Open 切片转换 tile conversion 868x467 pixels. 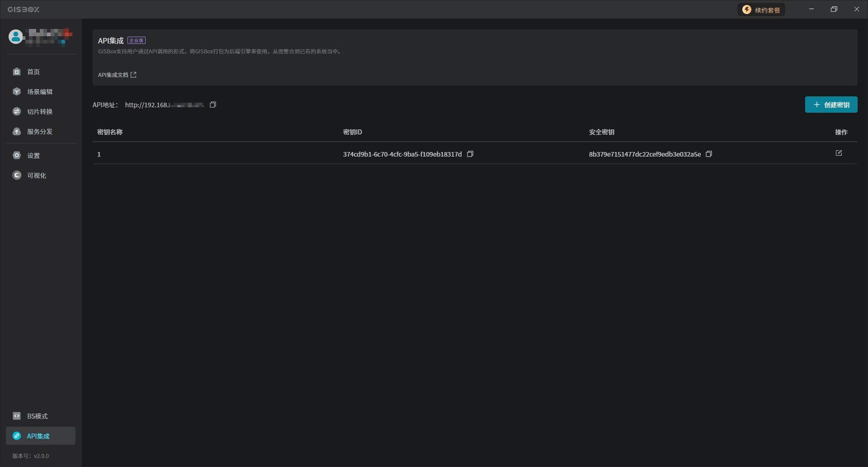(39, 112)
